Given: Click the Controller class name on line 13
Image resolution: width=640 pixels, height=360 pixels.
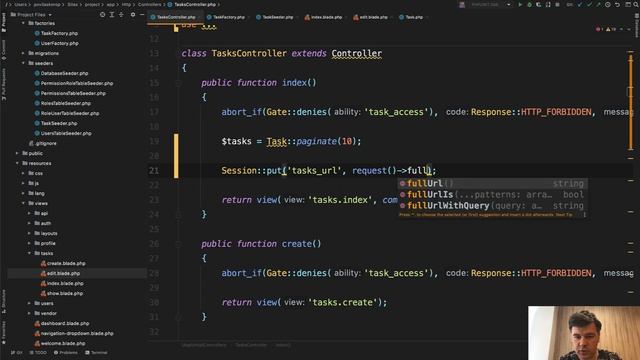Looking at the screenshot, I should point(356,53).
